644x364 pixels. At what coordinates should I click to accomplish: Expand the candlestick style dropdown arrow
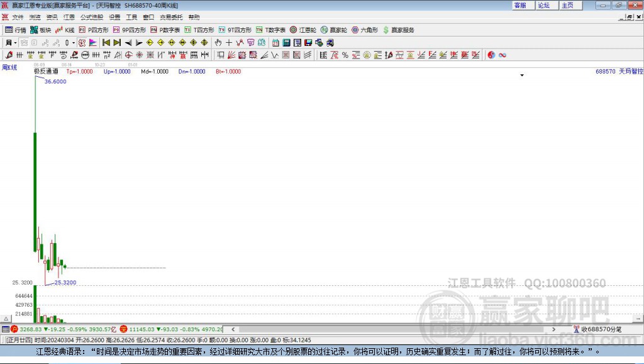tap(74, 42)
